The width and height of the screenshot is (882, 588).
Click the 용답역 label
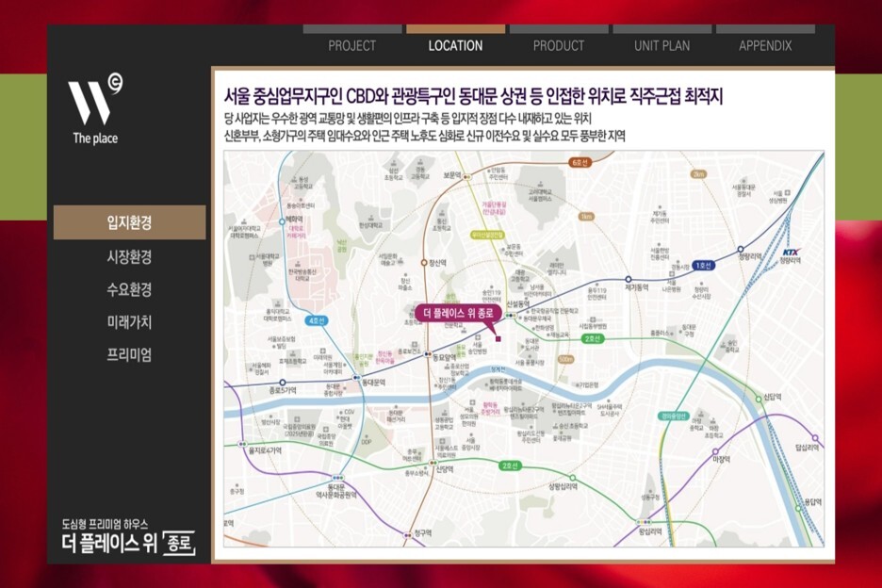(x=813, y=501)
